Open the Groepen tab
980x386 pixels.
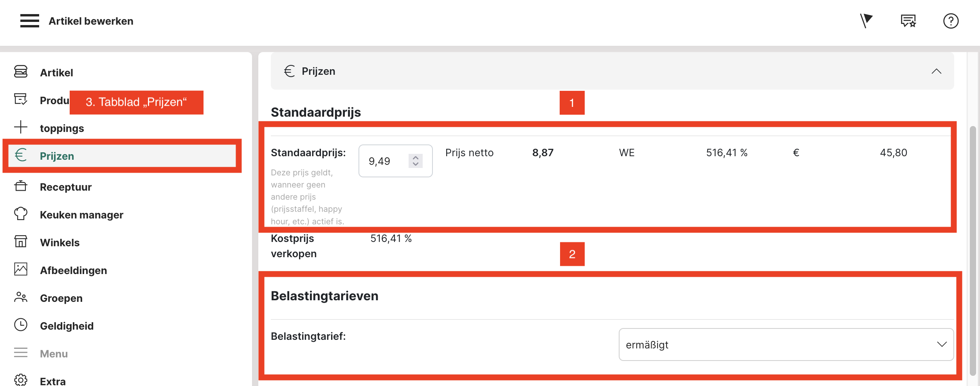point(61,298)
